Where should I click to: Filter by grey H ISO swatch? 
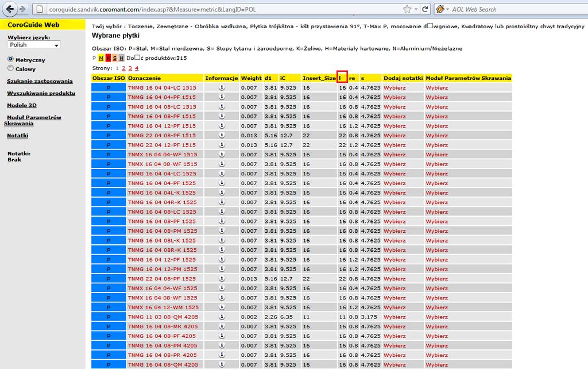point(121,58)
